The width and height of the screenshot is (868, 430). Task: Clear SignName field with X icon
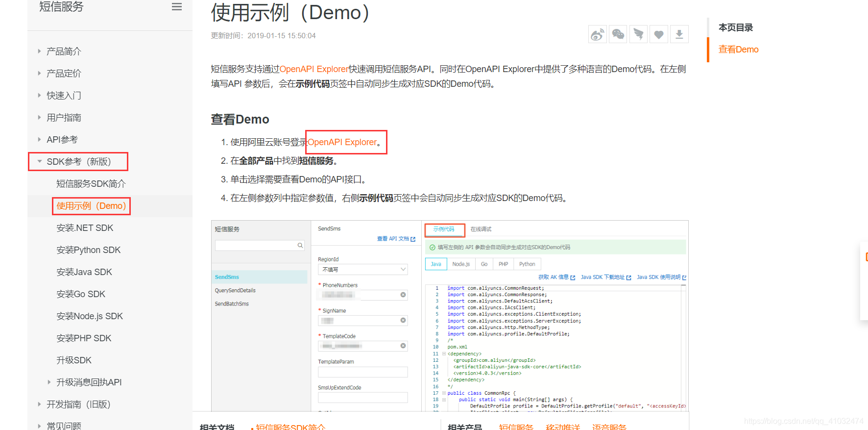click(403, 320)
